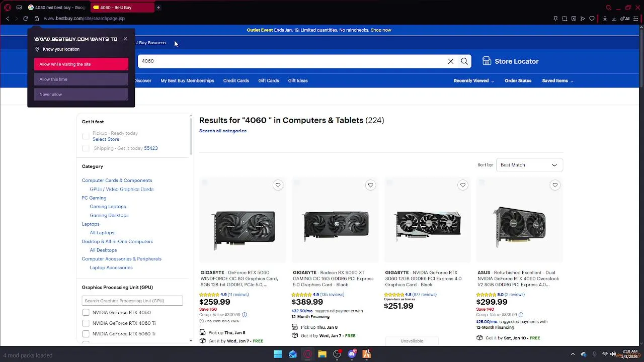Check the Shipping Get it today checkbox
644x362 pixels.
pos(86,148)
